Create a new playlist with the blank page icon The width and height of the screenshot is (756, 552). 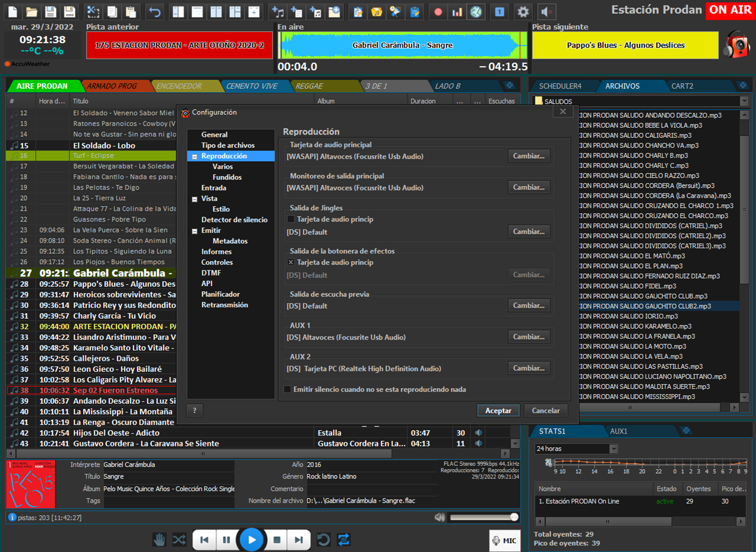point(13,12)
